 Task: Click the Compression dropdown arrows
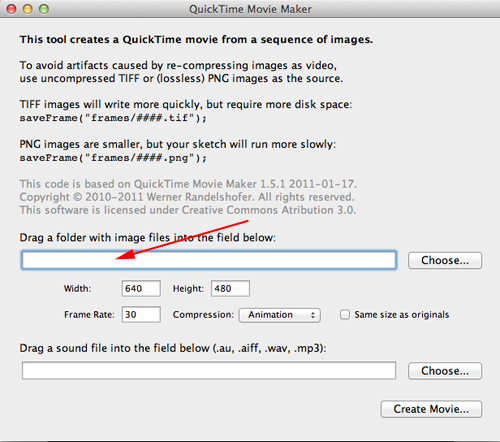pyautogui.click(x=313, y=315)
